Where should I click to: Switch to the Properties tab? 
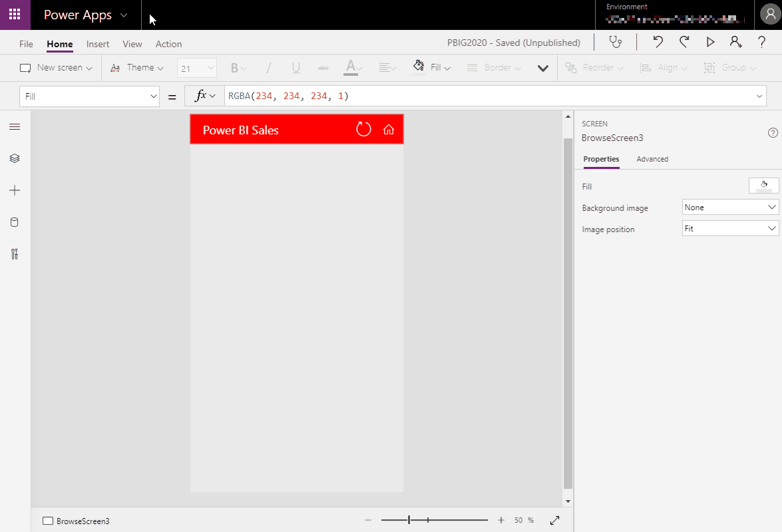coord(601,159)
